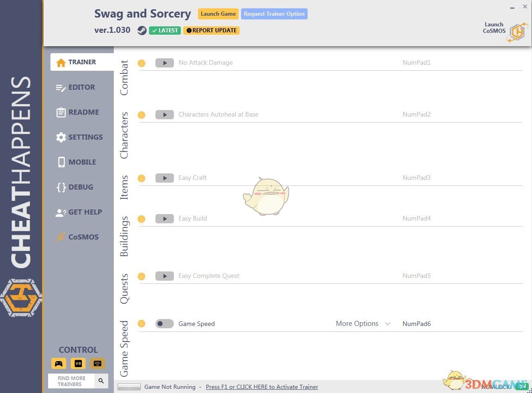Image resolution: width=532 pixels, height=393 pixels.
Task: Click the Cheat Happens hexagon logo
Action: click(21, 298)
